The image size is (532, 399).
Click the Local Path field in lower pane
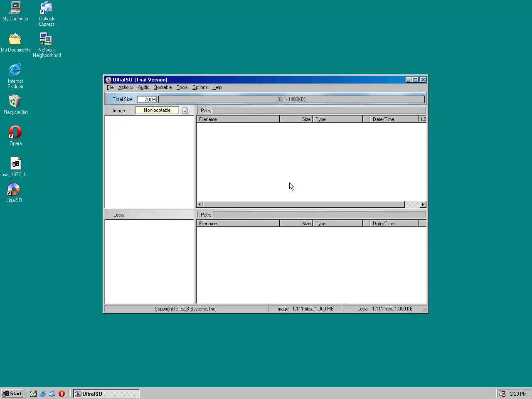click(319, 215)
